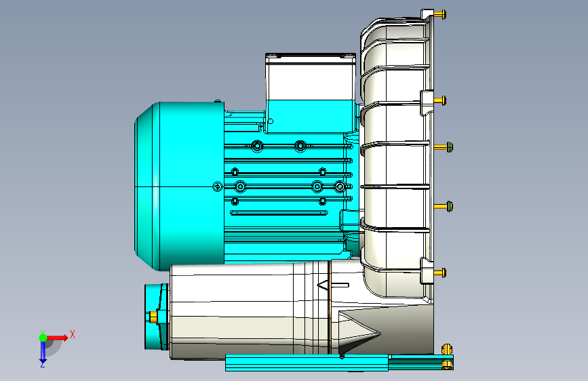
Task: Click the green Y axis dot
Action: pyautogui.click(x=43, y=338)
